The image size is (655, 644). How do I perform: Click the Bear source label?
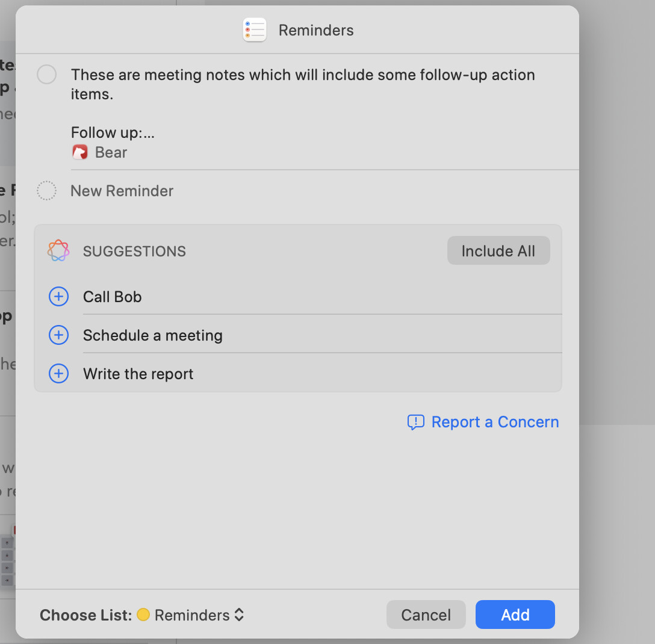click(x=111, y=152)
